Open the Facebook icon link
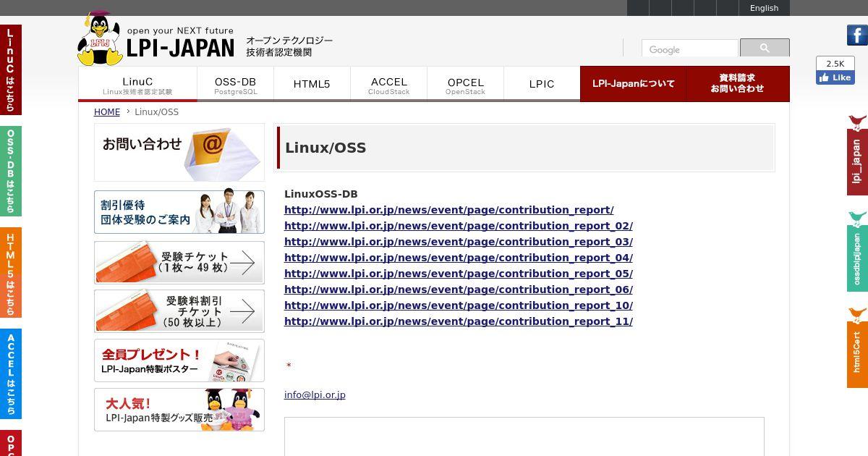Screen dimensions: 868x456 [857, 35]
